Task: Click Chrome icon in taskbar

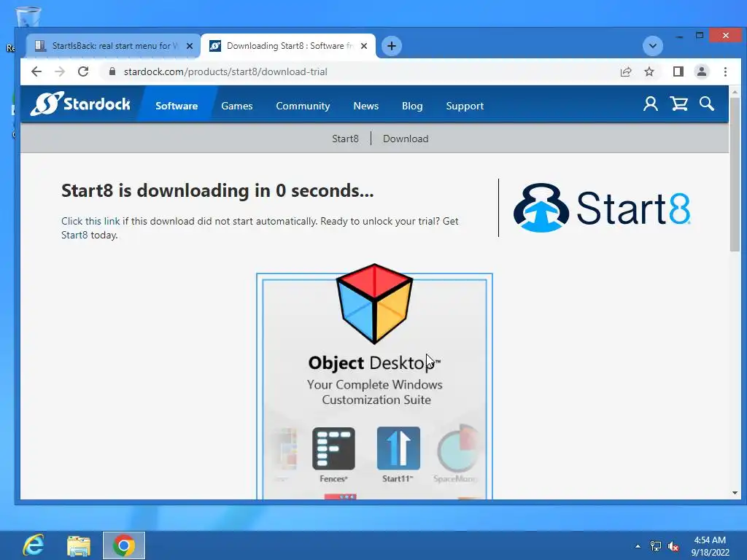Action: 124,545
